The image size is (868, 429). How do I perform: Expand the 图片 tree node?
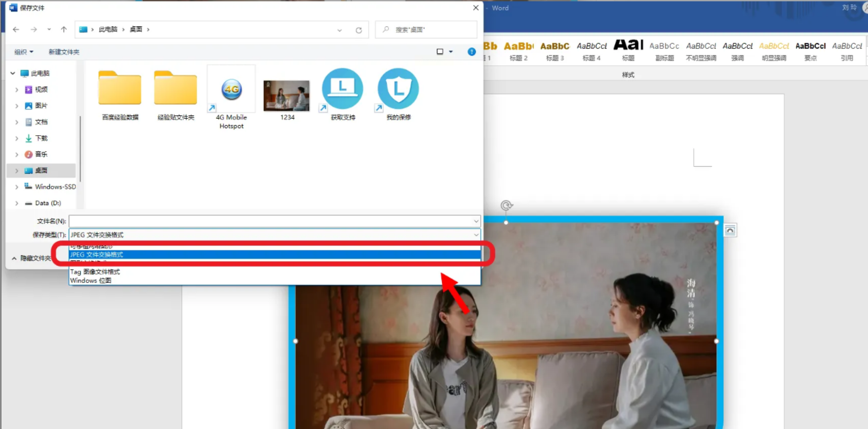17,106
